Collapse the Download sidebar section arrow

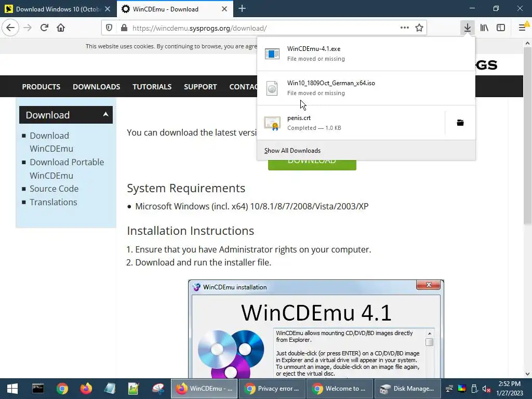[105, 114]
